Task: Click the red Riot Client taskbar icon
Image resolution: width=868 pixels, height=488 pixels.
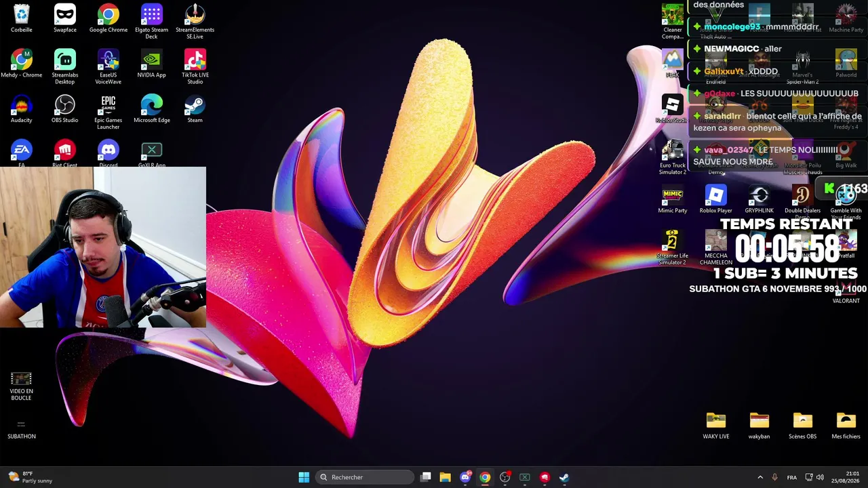Action: pyautogui.click(x=545, y=477)
